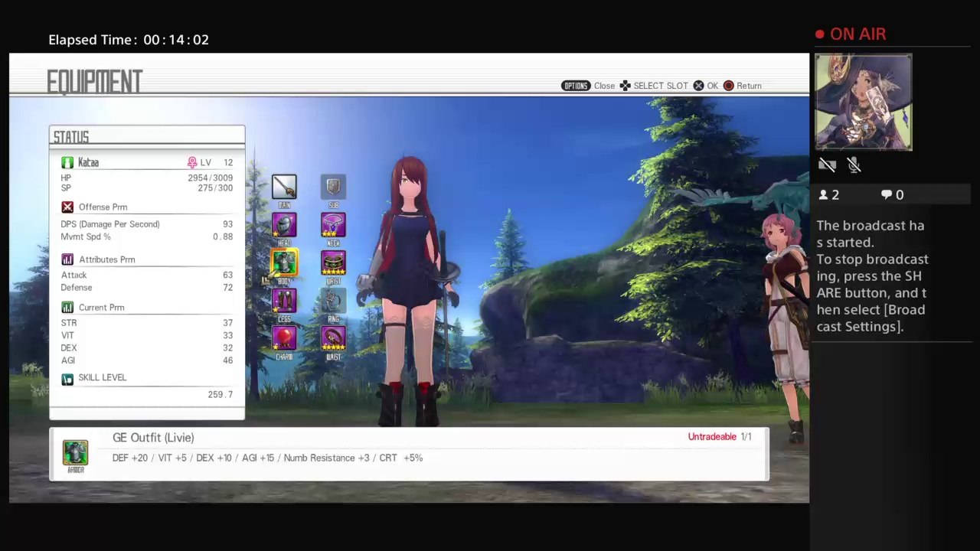This screenshot has width=980, height=551.
Task: Click the DPS (Damage Per Second) row
Action: click(x=147, y=224)
